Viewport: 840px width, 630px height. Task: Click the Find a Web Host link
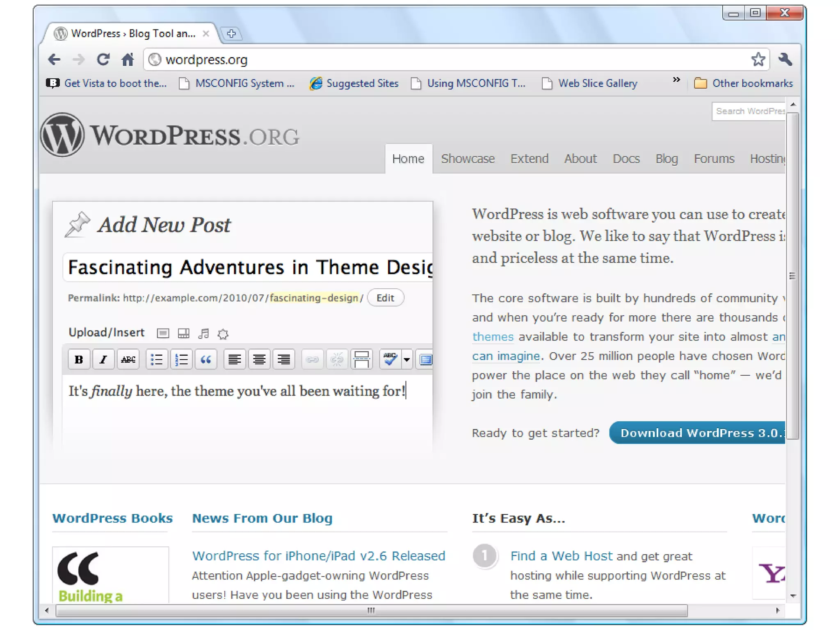click(561, 556)
